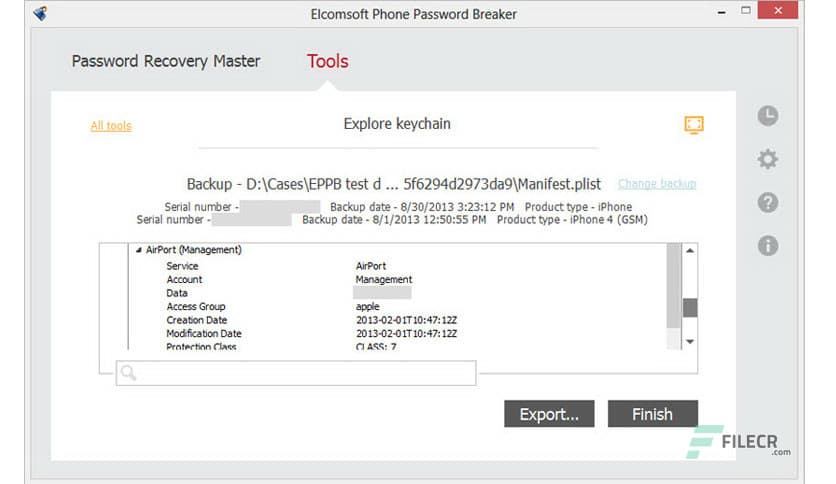Click the 'AirPort' service value
The height and width of the screenshot is (484, 836).
(371, 266)
